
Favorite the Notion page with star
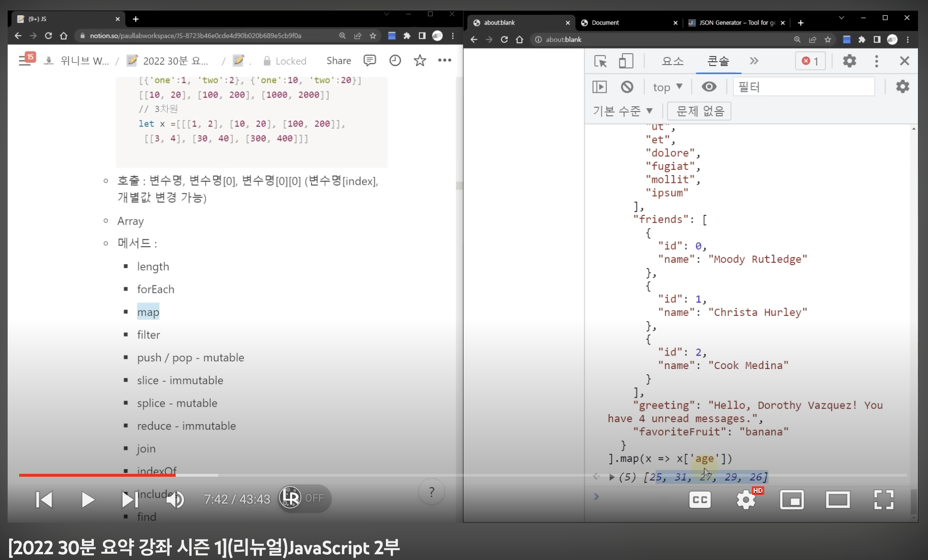point(419,60)
